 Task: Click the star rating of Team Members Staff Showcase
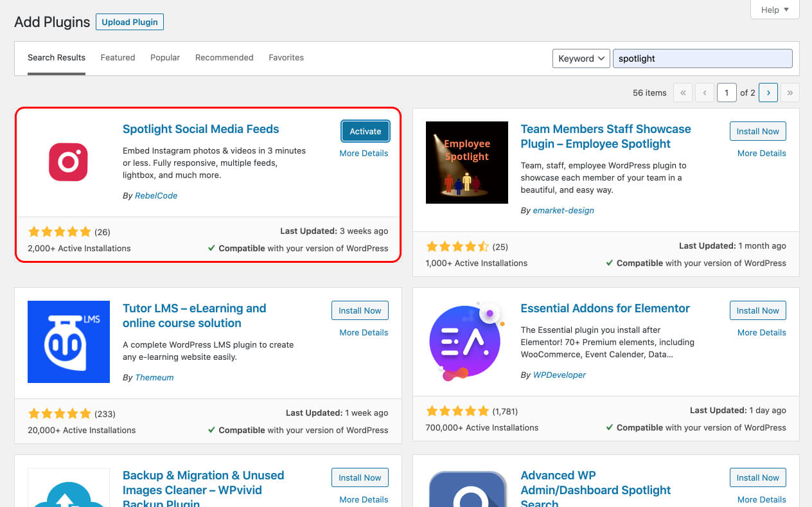coord(457,247)
